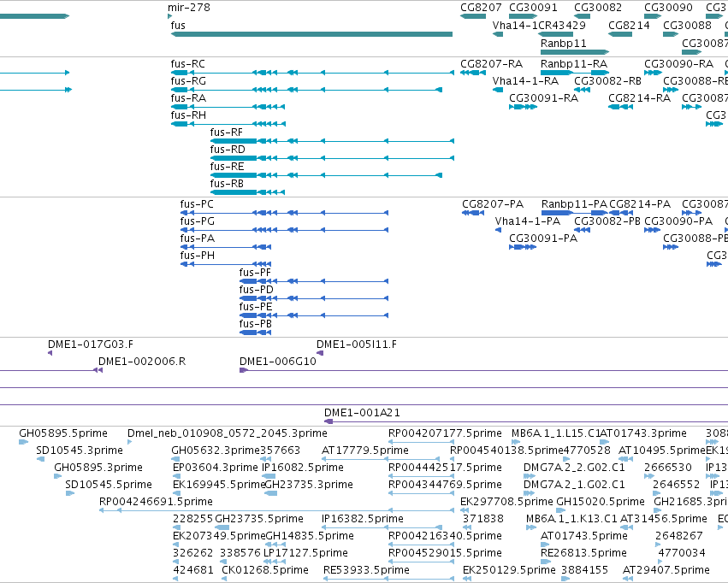Click protein fus-PA label
This screenshot has height=583, width=728.
[x=198, y=238]
